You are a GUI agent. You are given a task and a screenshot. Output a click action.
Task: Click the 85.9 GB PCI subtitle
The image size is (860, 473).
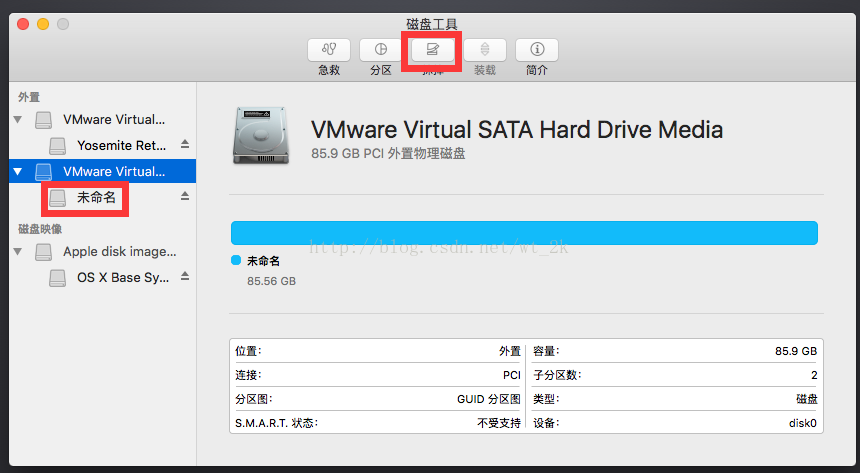388,154
